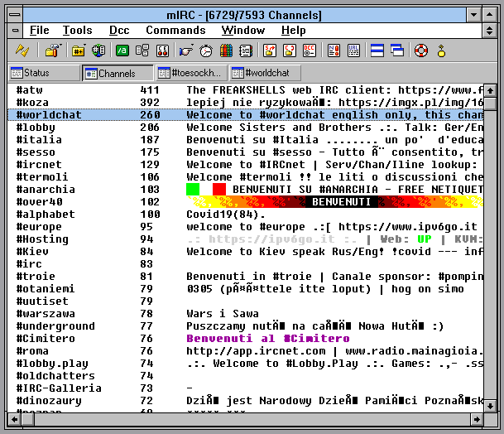Click the pointing hand Finger icon
This screenshot has height=434, width=504.
(186, 51)
